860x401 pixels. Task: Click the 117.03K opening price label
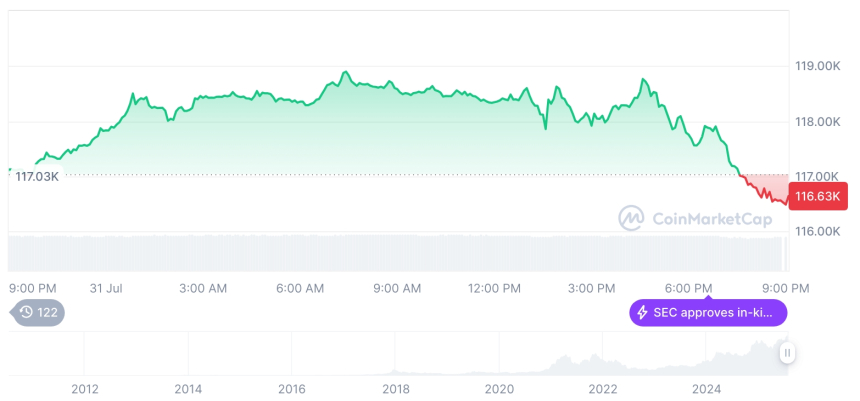click(x=37, y=176)
